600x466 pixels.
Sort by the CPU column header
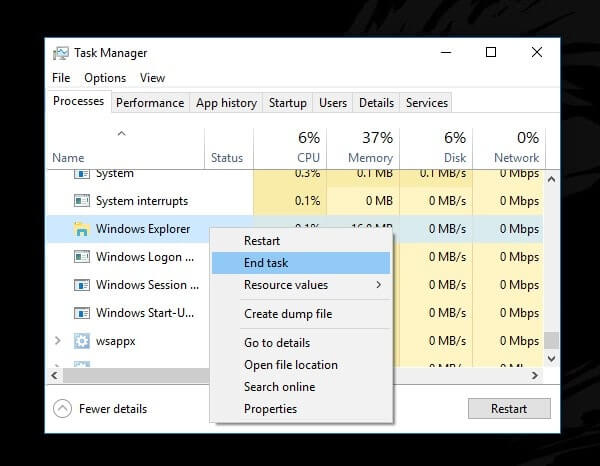[x=290, y=148]
